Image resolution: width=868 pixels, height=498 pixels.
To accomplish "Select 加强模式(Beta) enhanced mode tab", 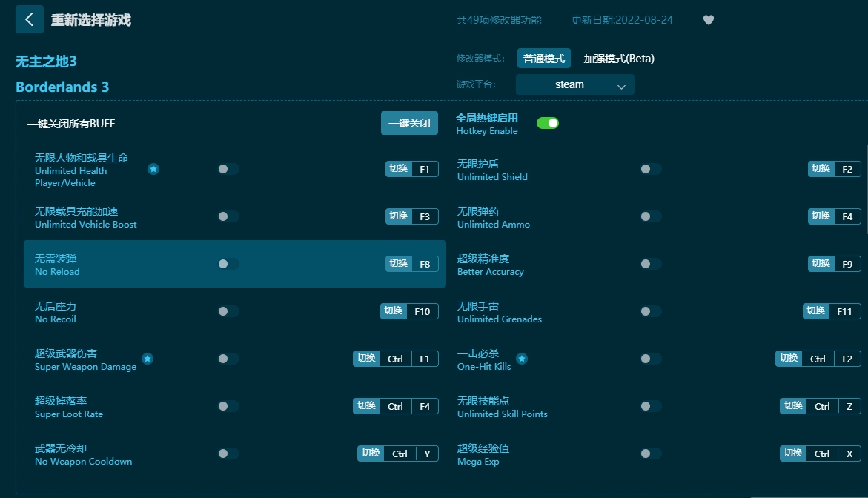I will 619,59.
